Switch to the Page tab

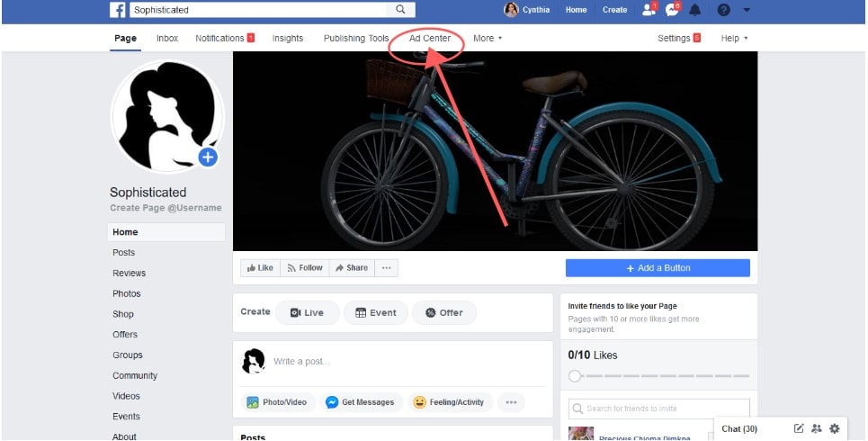[x=125, y=38]
